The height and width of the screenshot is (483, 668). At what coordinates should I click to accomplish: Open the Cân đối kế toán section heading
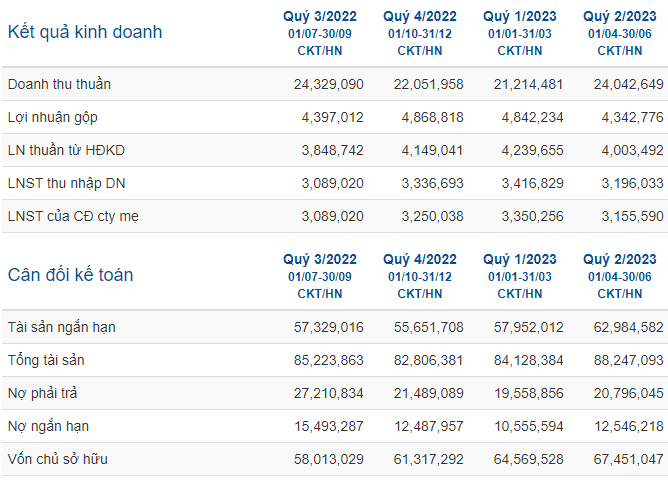click(70, 275)
